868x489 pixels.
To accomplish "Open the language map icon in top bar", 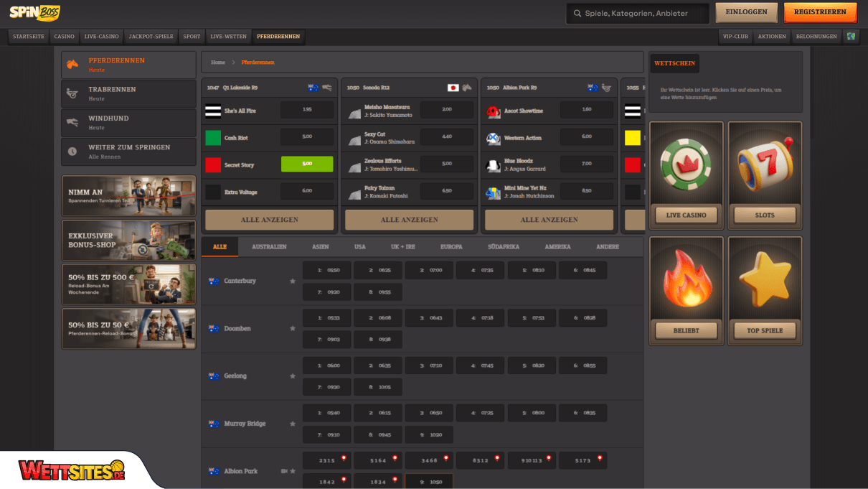I will coord(851,36).
